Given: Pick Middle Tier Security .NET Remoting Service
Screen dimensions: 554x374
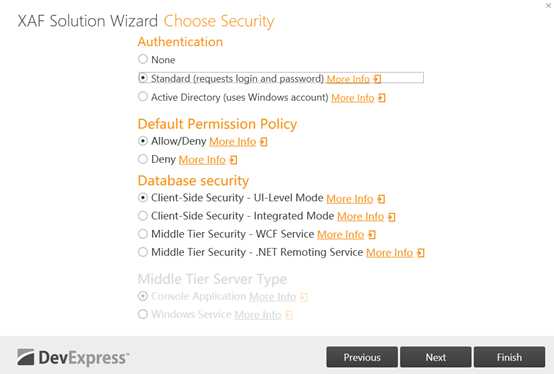Looking at the screenshot, I should tap(143, 252).
